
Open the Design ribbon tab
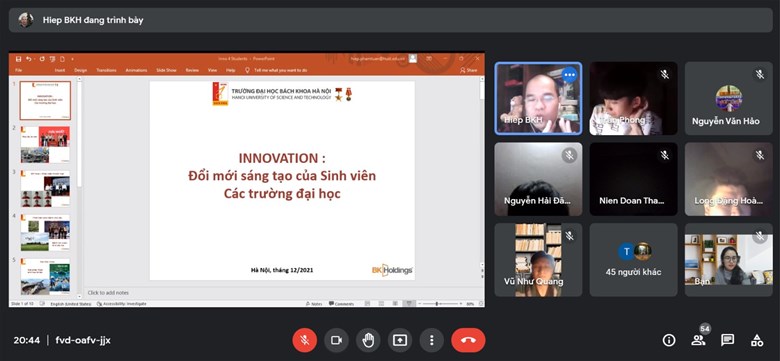pos(81,71)
